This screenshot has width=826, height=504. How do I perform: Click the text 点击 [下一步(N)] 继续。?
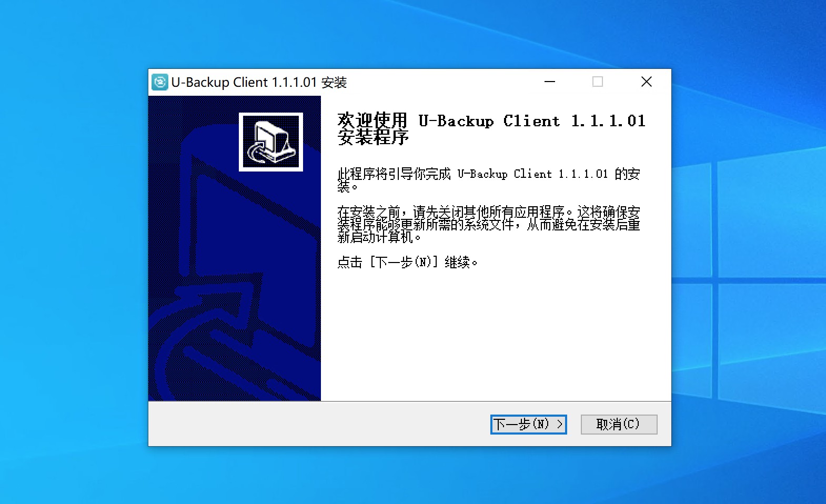coord(407,262)
